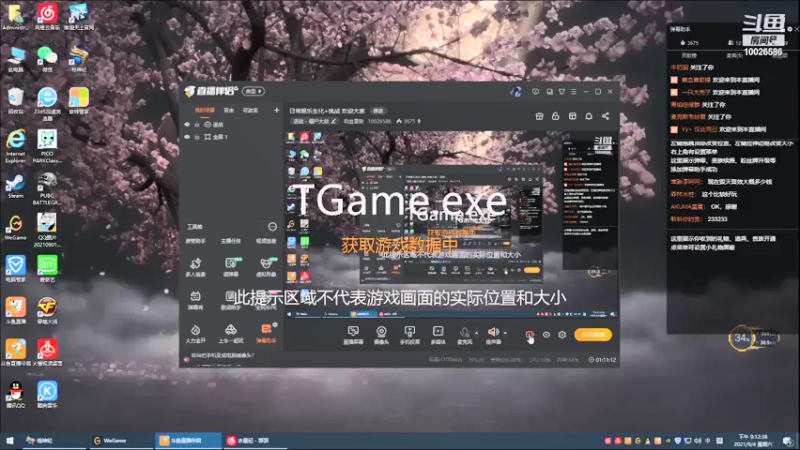Mute the speaker audio
The width and height of the screenshot is (800, 450).
[x=493, y=335]
